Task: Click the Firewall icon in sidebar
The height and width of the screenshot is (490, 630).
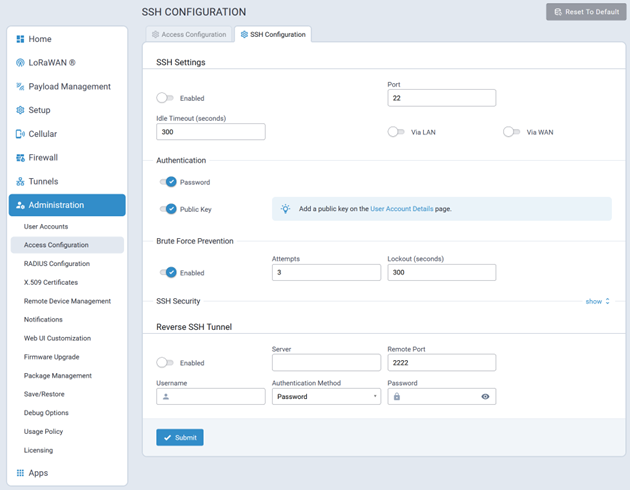Action: click(20, 158)
